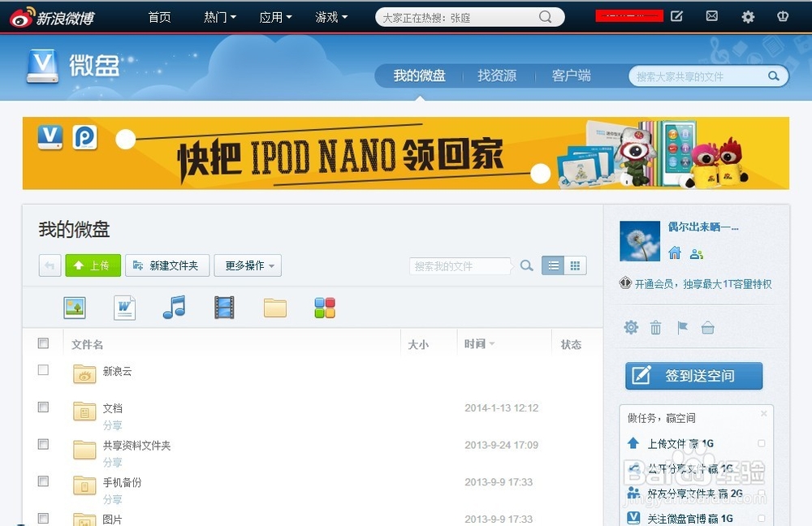Toggle the 关注微盘官博 task checkbox
The width and height of the screenshot is (812, 526).
[762, 518]
